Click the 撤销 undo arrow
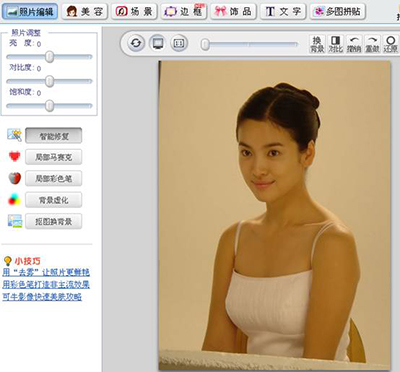This screenshot has width=400, height=372. pyautogui.click(x=354, y=44)
